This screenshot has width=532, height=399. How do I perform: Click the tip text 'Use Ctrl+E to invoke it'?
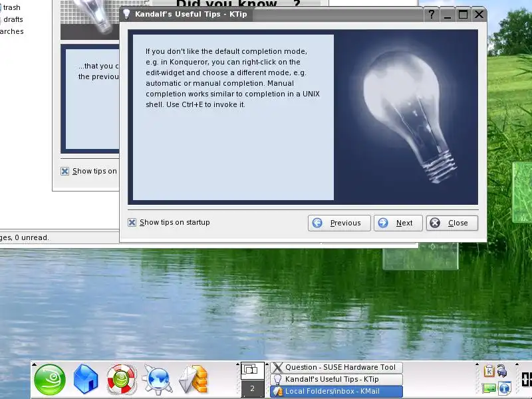(x=205, y=104)
